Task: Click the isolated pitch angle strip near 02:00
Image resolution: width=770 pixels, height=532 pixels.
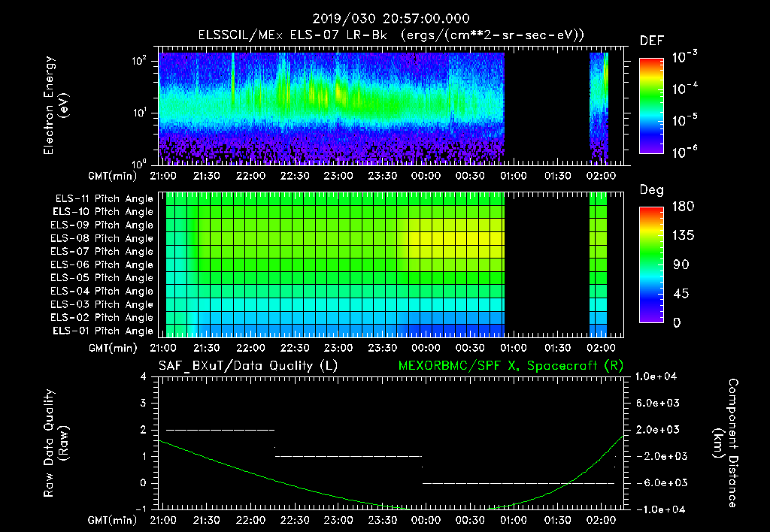Action: point(598,264)
